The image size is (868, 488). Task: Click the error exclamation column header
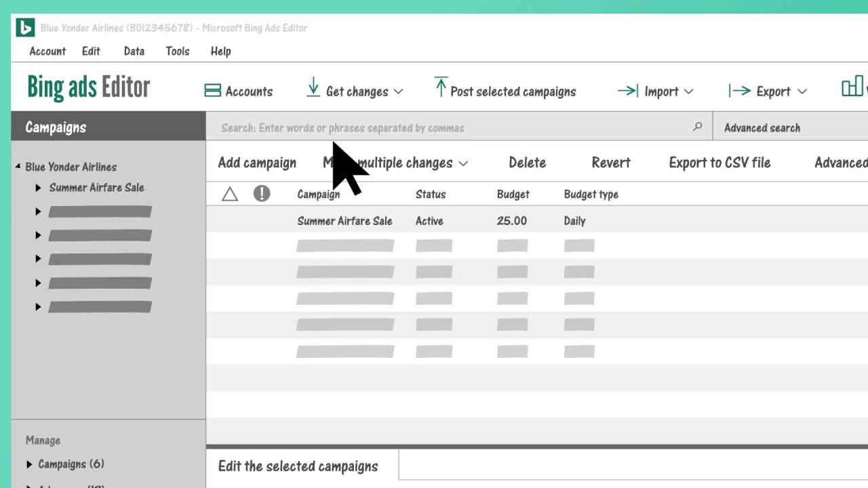click(262, 194)
